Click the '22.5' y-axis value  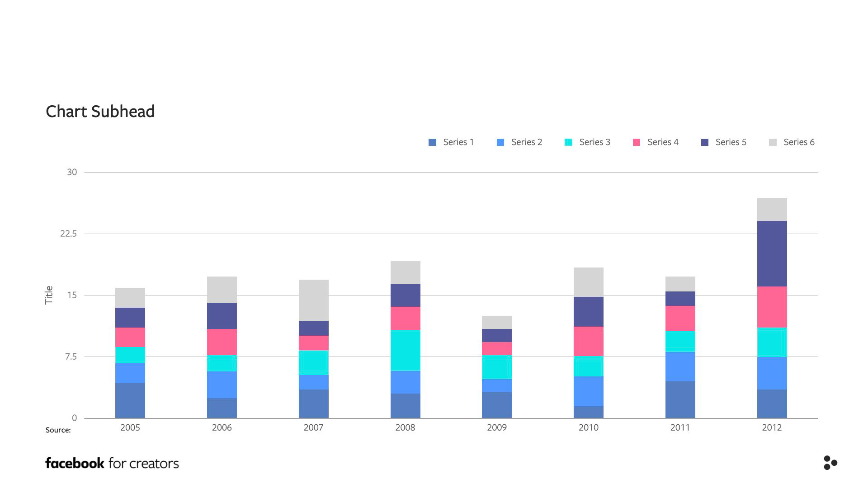coord(68,234)
